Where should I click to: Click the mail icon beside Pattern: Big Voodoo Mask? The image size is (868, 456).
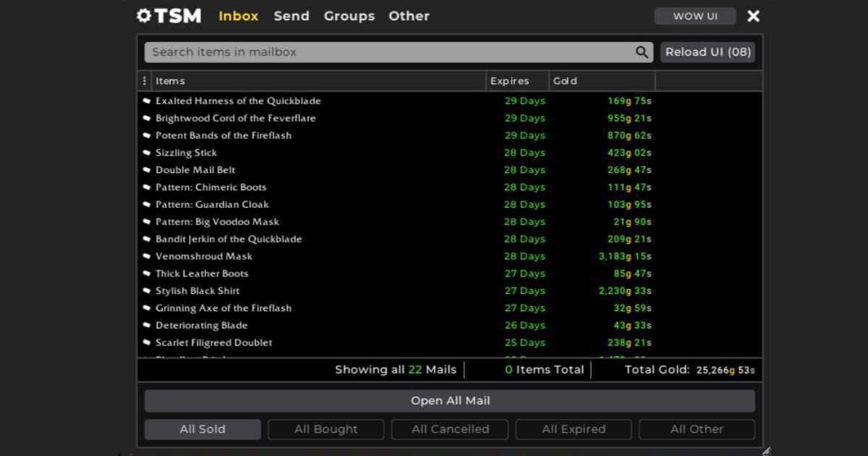[146, 221]
